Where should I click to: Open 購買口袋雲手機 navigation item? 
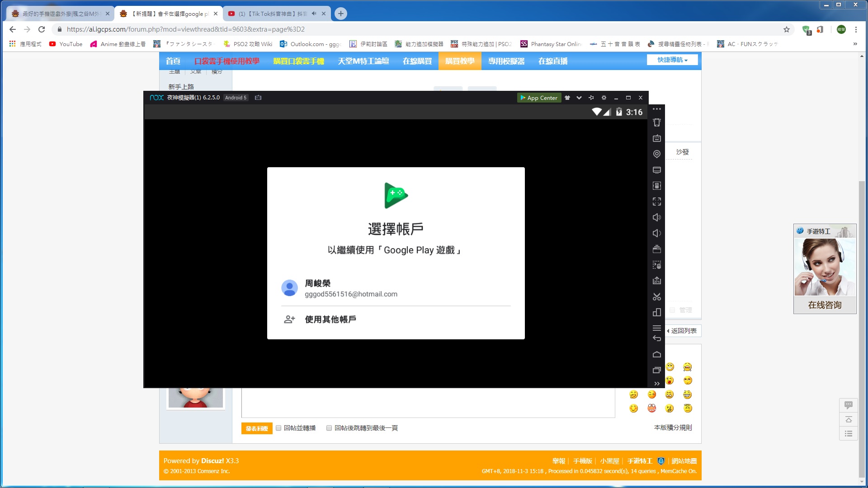tap(299, 61)
